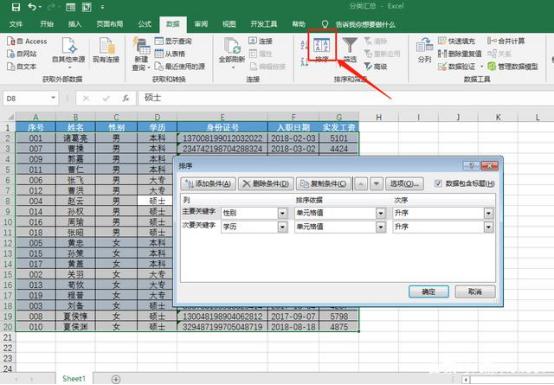
Task: Select the Sheet1 worksheet tab
Action: (74, 379)
